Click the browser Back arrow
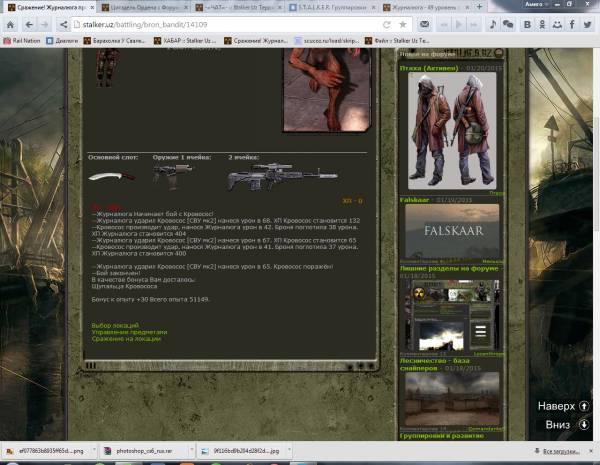 29,25
